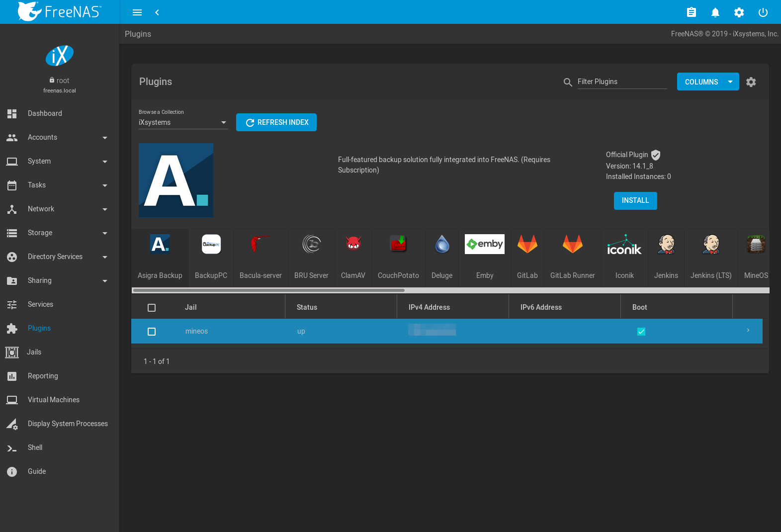The image size is (781, 532).
Task: Select the Emby plugin icon
Action: pyautogui.click(x=485, y=244)
